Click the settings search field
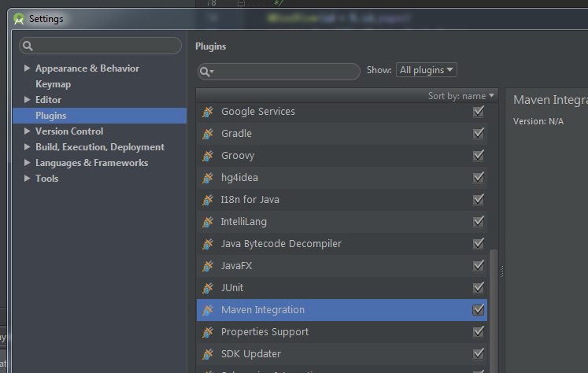This screenshot has width=588, height=373. coord(101,46)
